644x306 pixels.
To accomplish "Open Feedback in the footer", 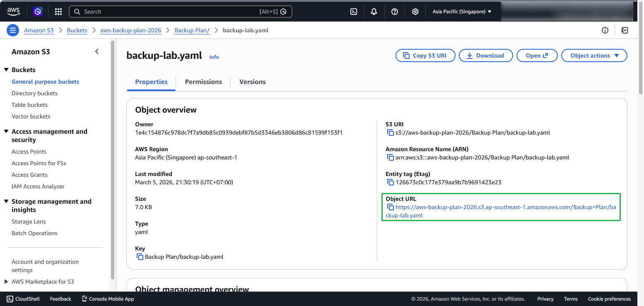I will [x=60, y=299].
